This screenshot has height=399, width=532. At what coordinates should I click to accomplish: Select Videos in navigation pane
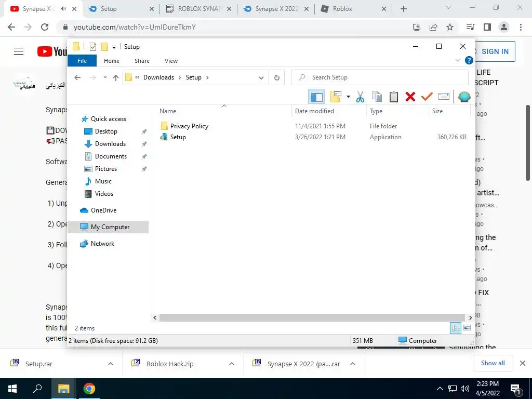[x=104, y=194]
